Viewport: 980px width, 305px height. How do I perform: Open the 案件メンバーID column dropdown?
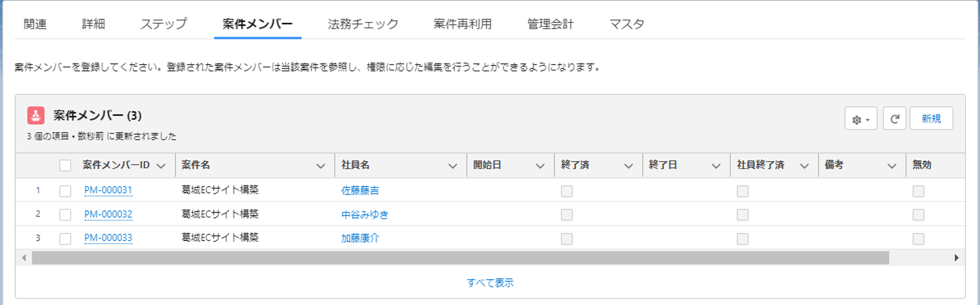(161, 166)
